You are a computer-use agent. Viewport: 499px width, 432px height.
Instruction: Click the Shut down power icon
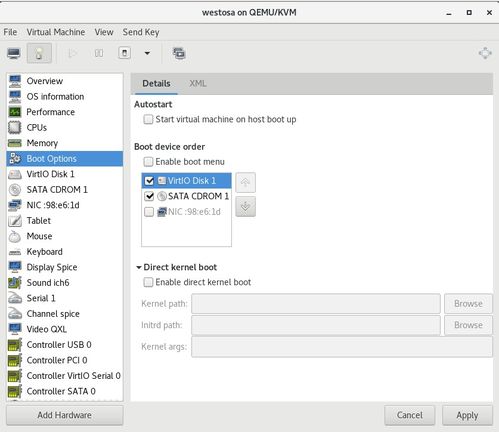coord(124,53)
